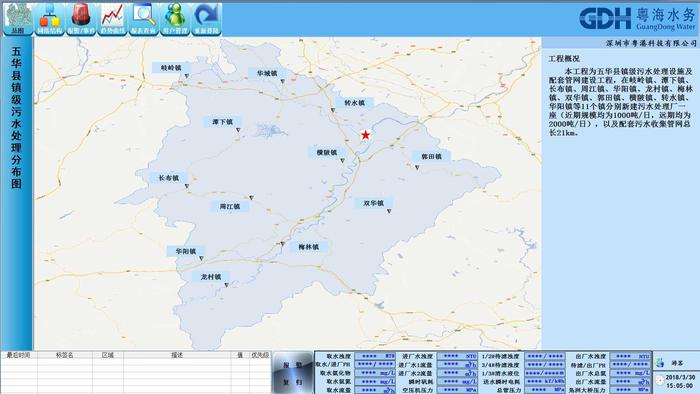Click the 标签名 column header
The width and height of the screenshot is (700, 394).
[65, 355]
